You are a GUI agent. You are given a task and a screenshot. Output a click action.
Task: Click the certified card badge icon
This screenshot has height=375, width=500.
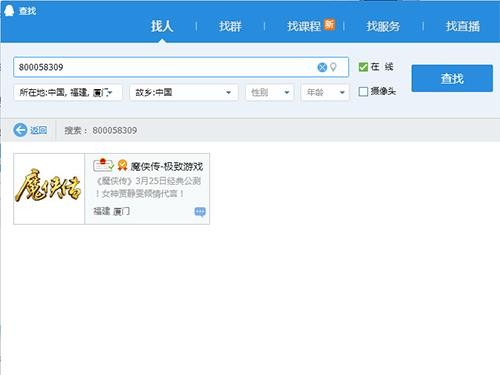click(103, 164)
